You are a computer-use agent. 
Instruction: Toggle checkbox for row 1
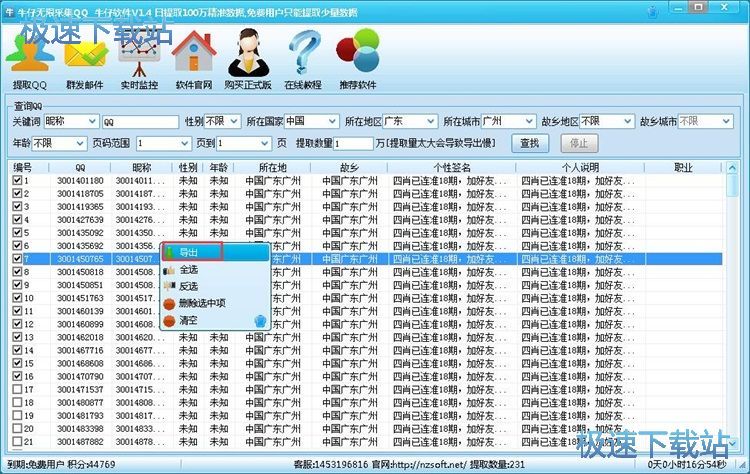click(x=17, y=181)
